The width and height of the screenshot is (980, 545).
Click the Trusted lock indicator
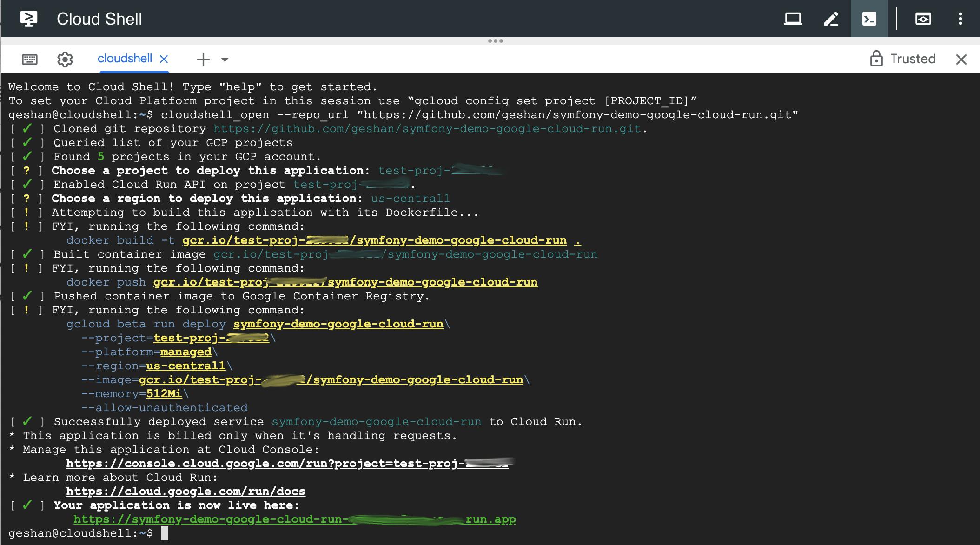(x=902, y=59)
